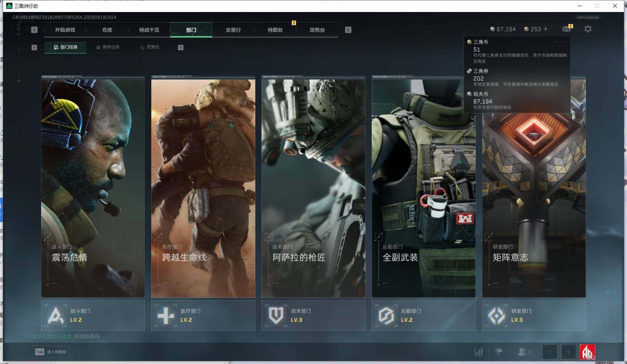Switch to the 特战干员 tab
627x364 pixels.
click(149, 30)
